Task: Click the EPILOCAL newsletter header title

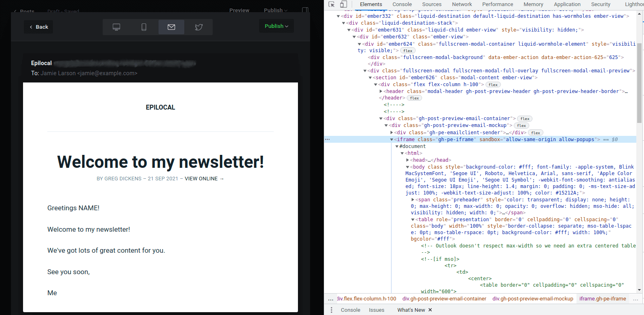Action: pyautogui.click(x=160, y=108)
